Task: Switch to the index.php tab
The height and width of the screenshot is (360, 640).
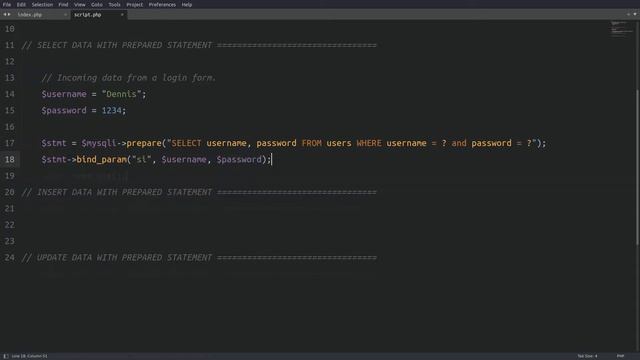Action: click(x=30, y=15)
